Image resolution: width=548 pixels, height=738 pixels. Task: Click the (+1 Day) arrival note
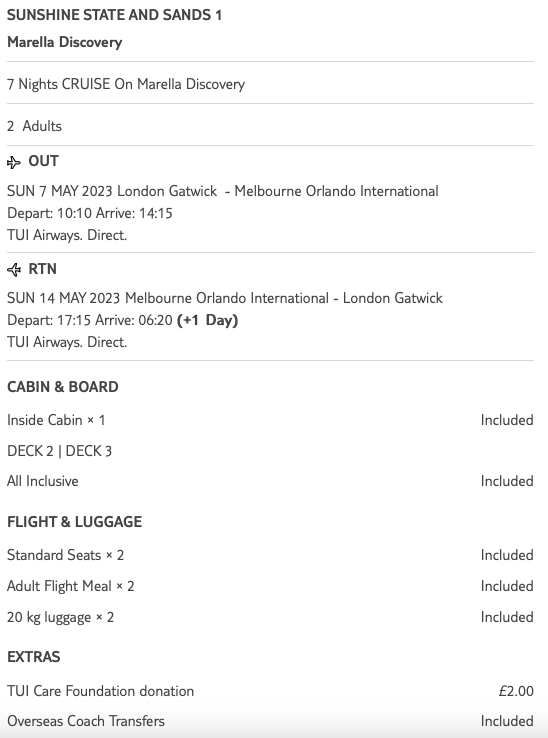click(208, 320)
